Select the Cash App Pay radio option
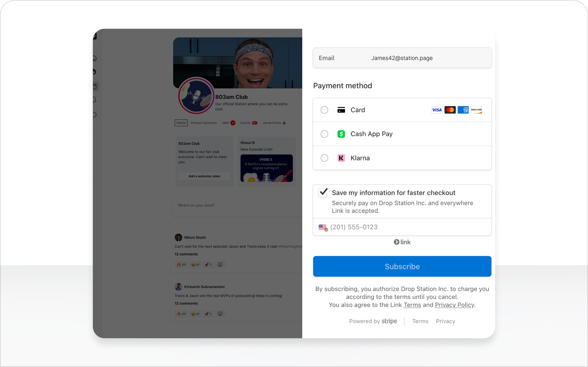588x367 pixels. point(324,134)
